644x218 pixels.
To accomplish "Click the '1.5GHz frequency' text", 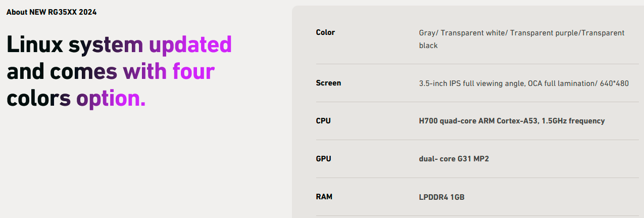I will pos(572,121).
